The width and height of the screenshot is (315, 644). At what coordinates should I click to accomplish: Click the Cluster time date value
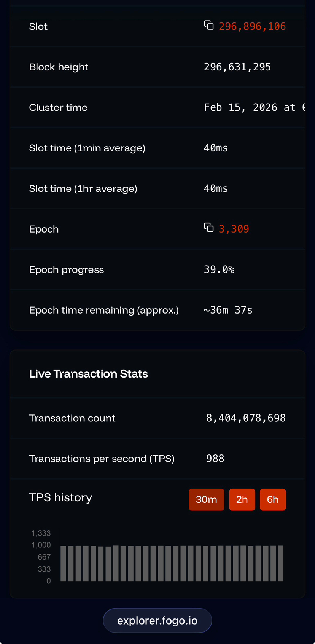254,107
